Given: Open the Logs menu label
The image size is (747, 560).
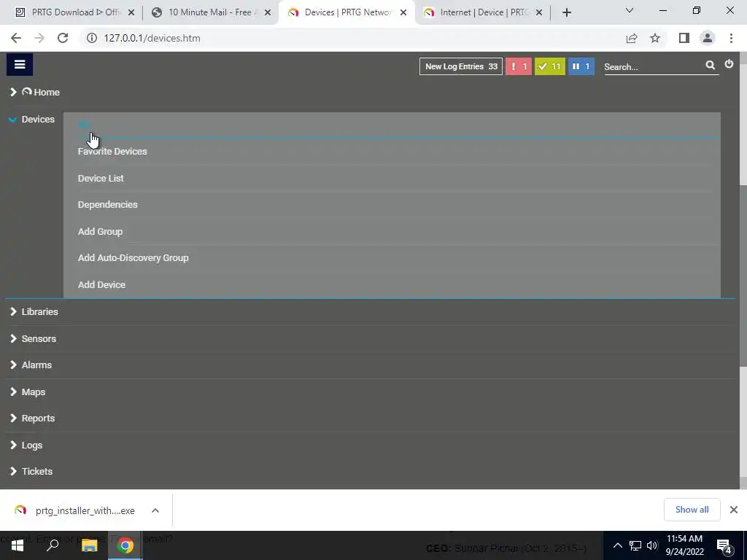Looking at the screenshot, I should (32, 446).
